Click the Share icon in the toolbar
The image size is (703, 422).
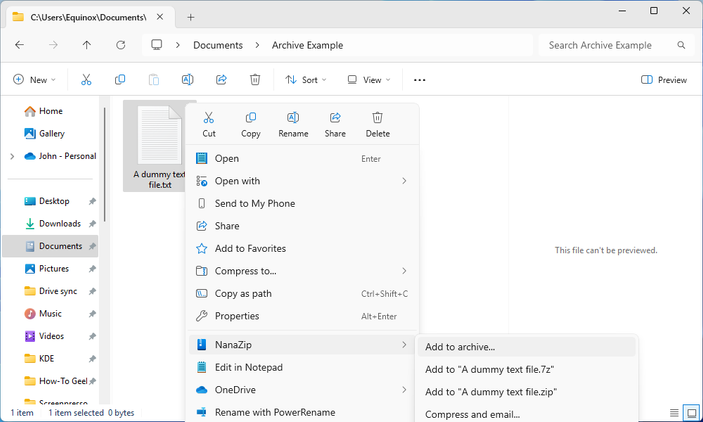click(221, 80)
